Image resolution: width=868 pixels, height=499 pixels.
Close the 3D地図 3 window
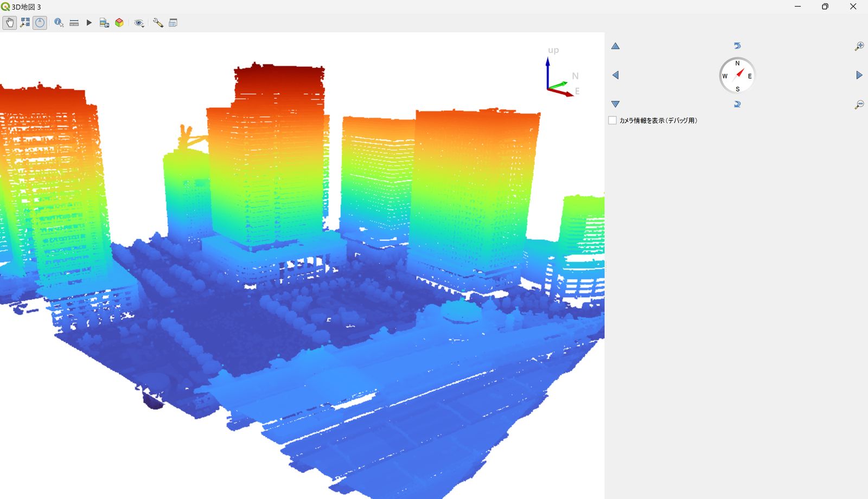click(x=853, y=7)
